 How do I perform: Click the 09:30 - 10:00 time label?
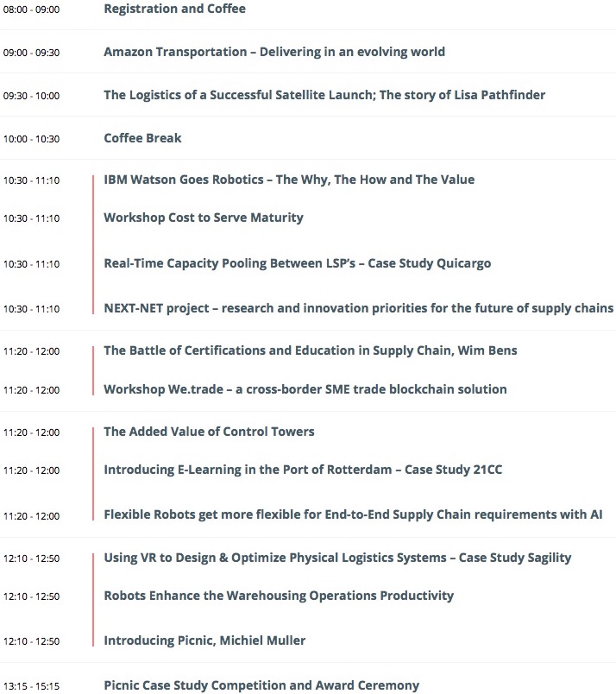click(x=31, y=96)
